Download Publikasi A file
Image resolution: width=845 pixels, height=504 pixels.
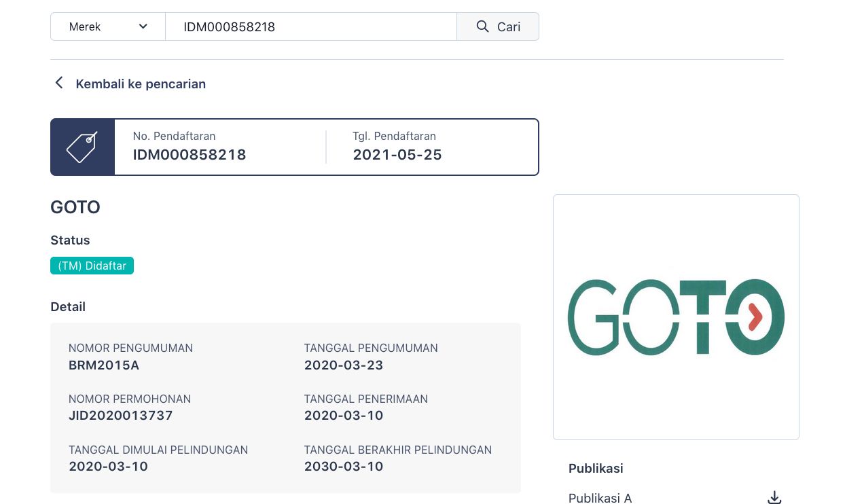click(x=774, y=498)
